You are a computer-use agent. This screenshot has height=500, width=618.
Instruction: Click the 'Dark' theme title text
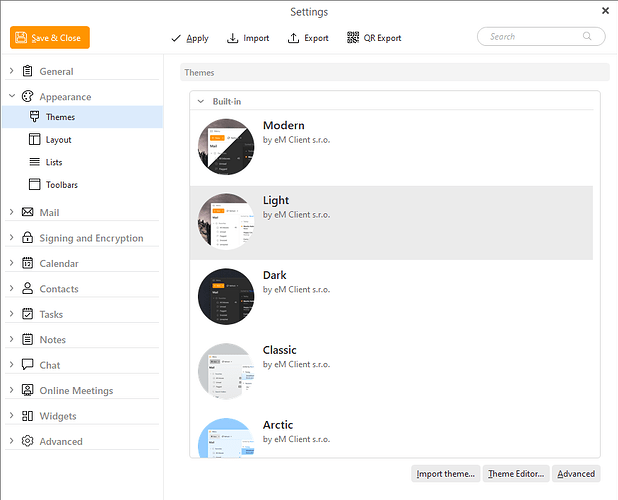[274, 275]
